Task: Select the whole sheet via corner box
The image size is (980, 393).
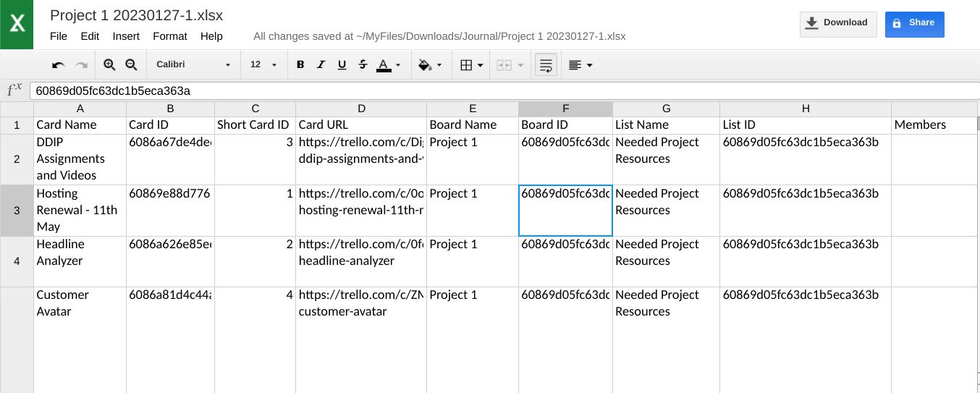Action: [17, 109]
